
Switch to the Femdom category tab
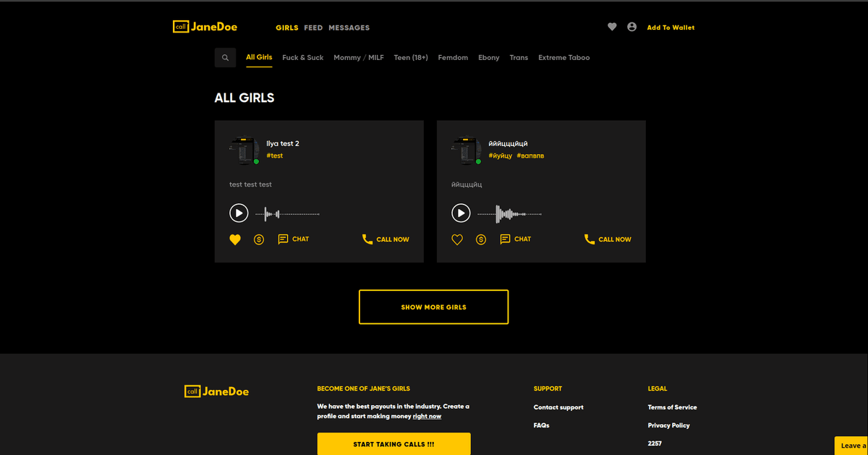pos(453,58)
